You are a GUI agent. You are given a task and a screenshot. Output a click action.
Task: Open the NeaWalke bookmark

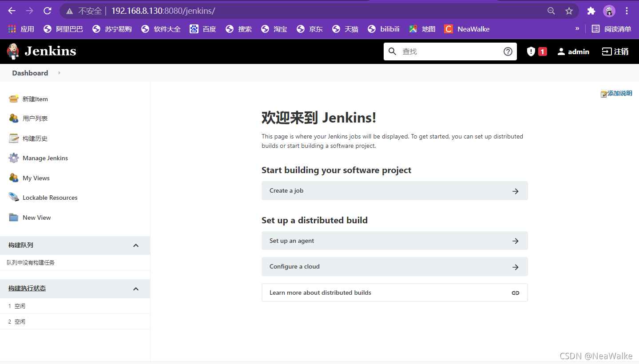click(x=467, y=29)
